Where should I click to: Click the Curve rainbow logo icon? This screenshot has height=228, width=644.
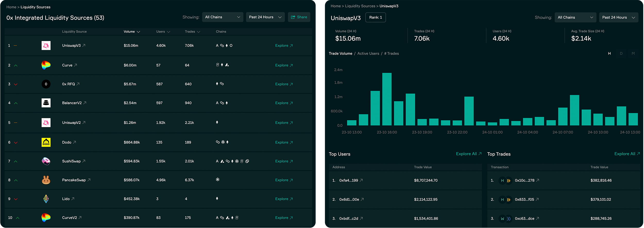pos(46,65)
